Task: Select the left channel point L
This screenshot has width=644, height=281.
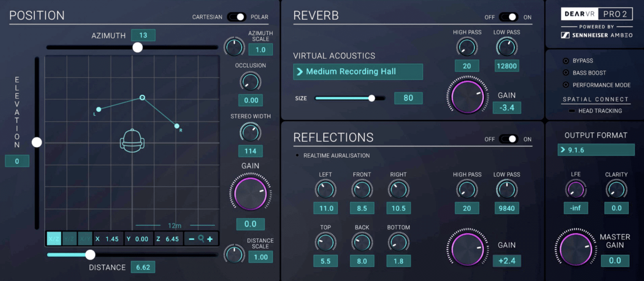Action: point(99,109)
